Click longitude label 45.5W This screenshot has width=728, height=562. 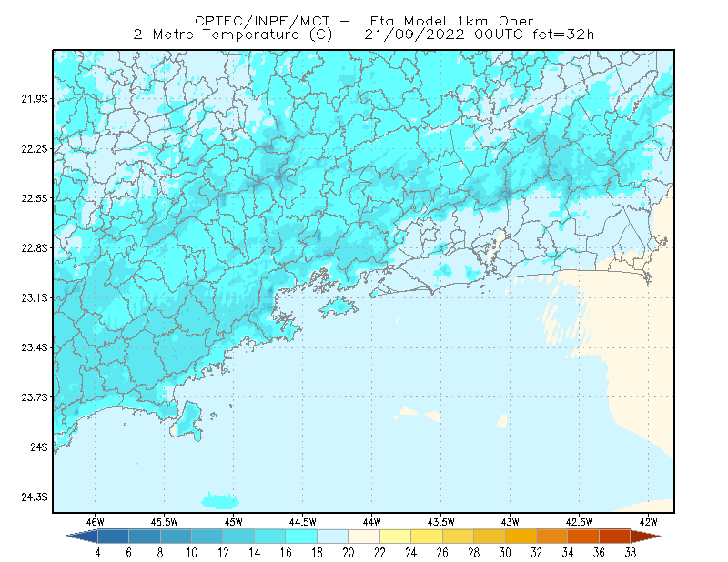click(x=165, y=522)
